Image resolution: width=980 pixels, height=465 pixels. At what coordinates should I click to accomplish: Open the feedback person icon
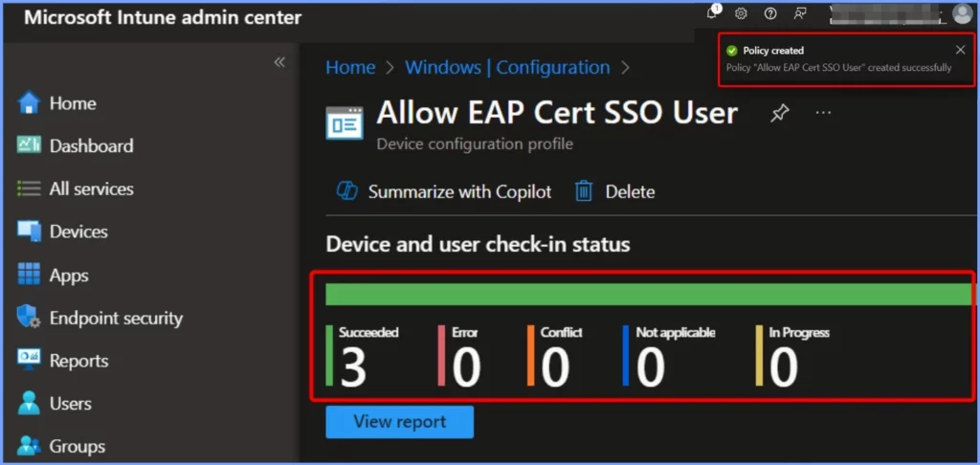pos(800,13)
